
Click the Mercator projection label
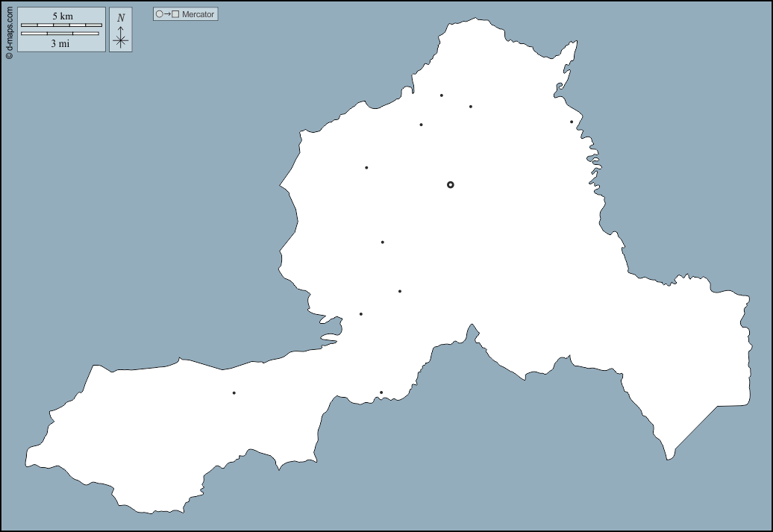tap(198, 14)
